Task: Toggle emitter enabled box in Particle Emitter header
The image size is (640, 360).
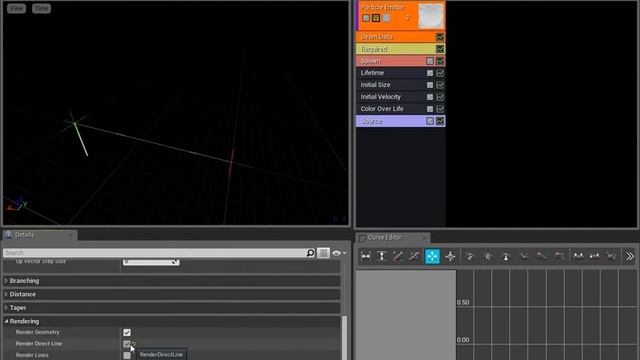Action: [366, 18]
